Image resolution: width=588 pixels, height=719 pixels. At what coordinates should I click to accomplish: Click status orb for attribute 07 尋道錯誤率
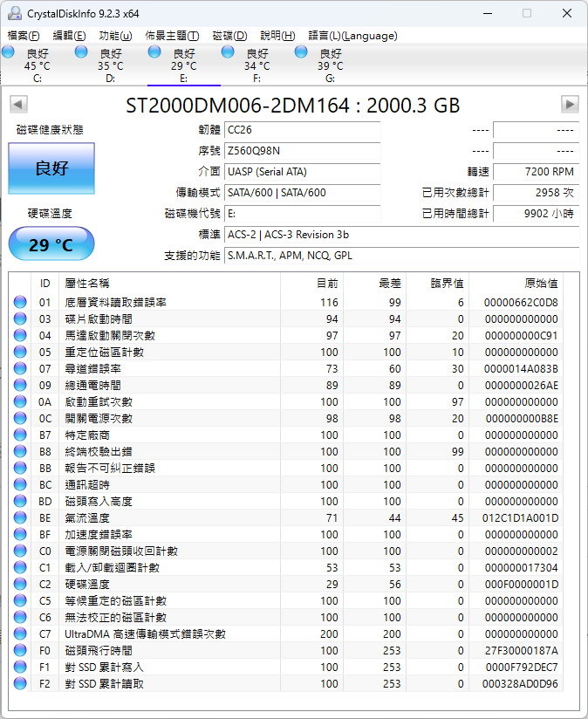click(20, 369)
